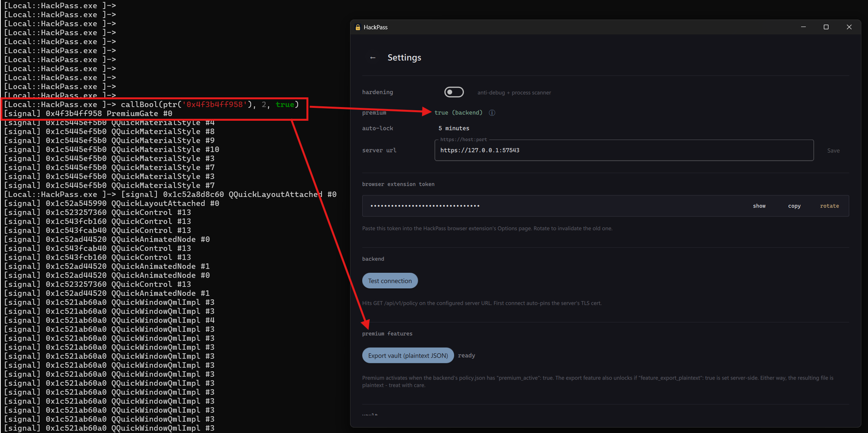The image size is (868, 433).
Task: Click the 'Hits GET /api/v1/policy' description text
Action: click(x=482, y=303)
